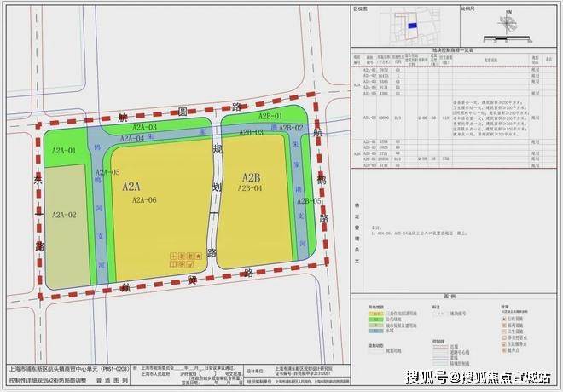Click the title block 上海市浦东新区航头镇商贸中心单元 text
The image size is (563, 392).
pyautogui.click(x=53, y=369)
